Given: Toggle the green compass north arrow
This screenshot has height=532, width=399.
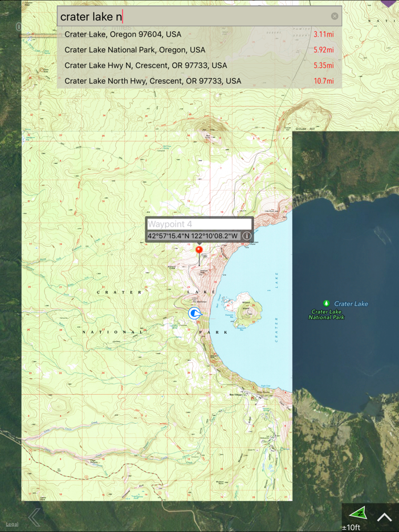Looking at the screenshot, I should pos(359,513).
